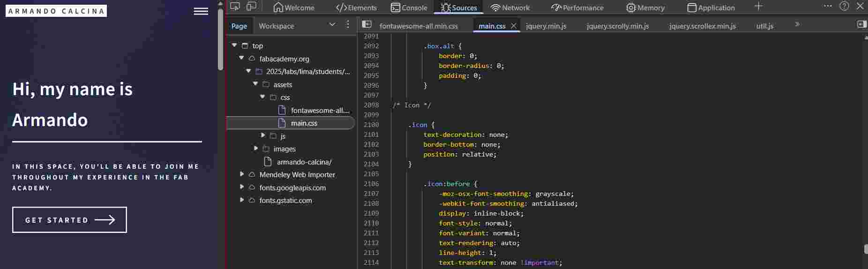Expand more navigator tabs chevron
The image size is (868, 269).
pyautogui.click(x=332, y=24)
